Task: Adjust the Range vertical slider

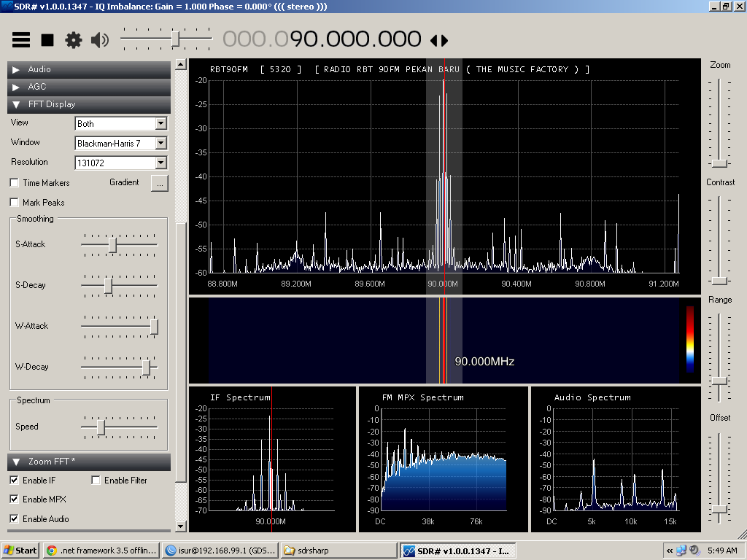Action: [x=719, y=381]
